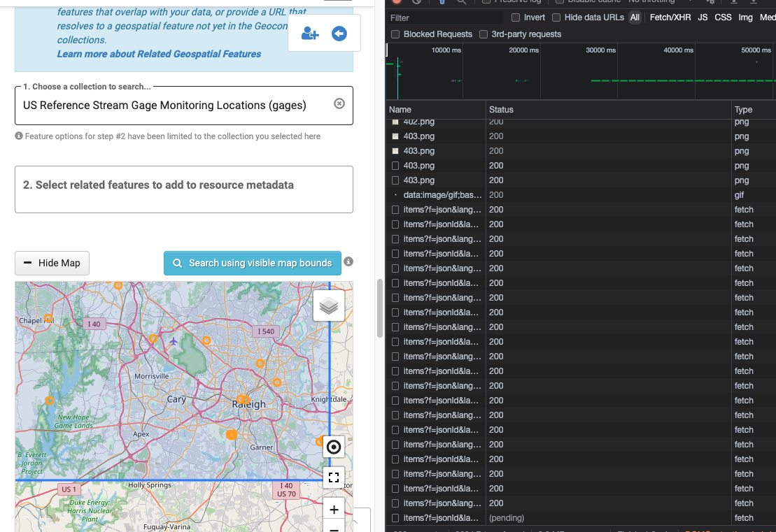Image resolution: width=776 pixels, height=532 pixels.
Task: Toggle the Invert filter checkbox
Action: pyautogui.click(x=516, y=17)
